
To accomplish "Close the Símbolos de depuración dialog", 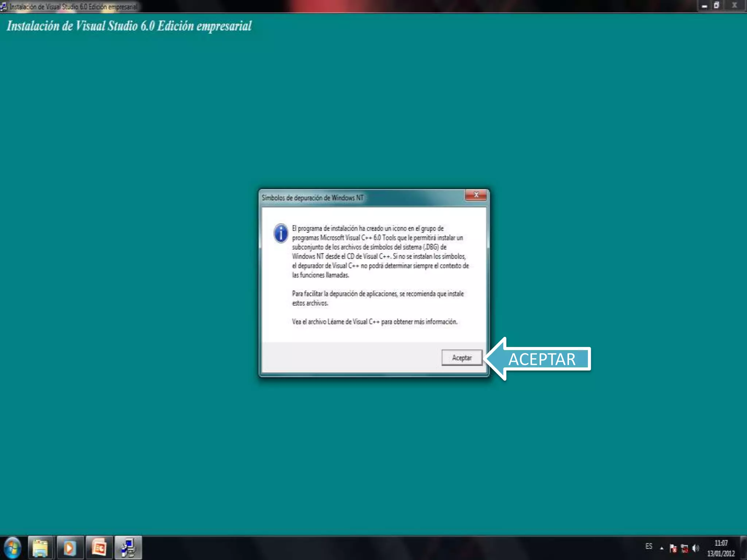I will pos(476,195).
